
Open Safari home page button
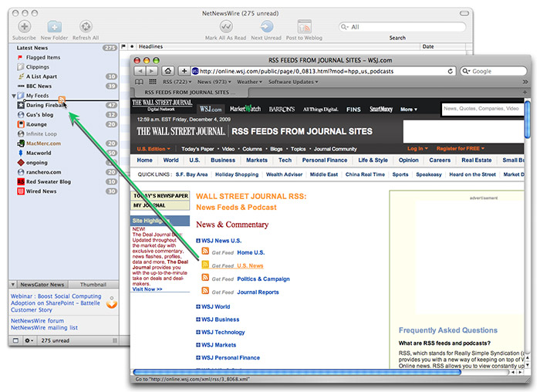[168, 71]
